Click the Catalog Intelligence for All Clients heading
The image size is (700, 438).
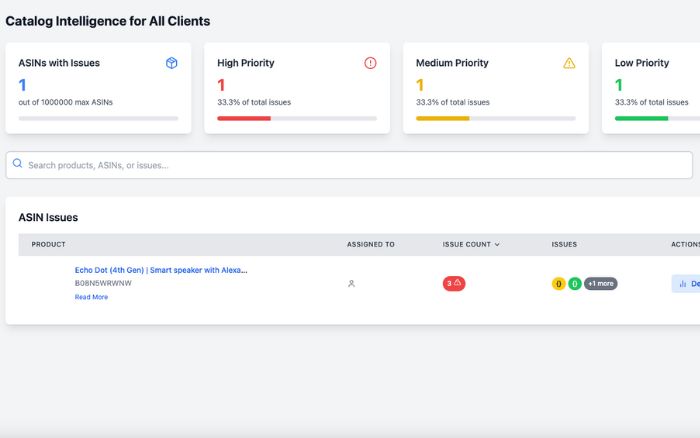coord(108,21)
